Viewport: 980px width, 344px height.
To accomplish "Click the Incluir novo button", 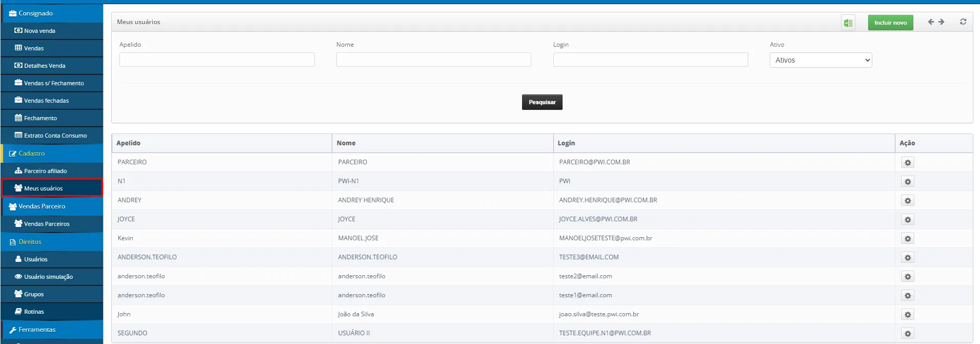I will 890,23.
